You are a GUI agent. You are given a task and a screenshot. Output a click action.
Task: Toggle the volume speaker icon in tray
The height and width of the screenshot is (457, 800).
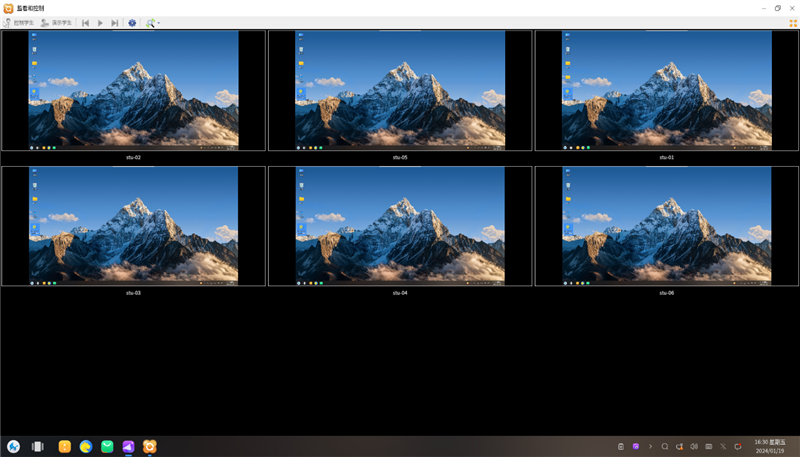(694, 447)
